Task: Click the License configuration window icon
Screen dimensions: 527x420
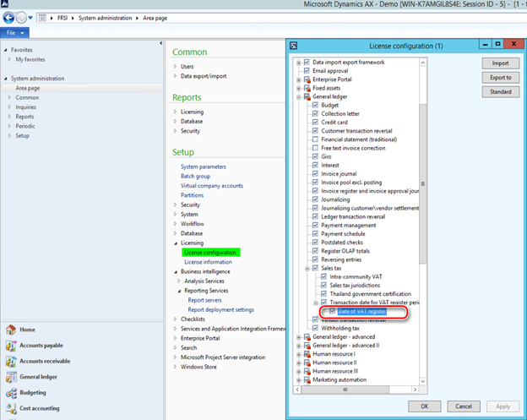Action: pyautogui.click(x=293, y=46)
